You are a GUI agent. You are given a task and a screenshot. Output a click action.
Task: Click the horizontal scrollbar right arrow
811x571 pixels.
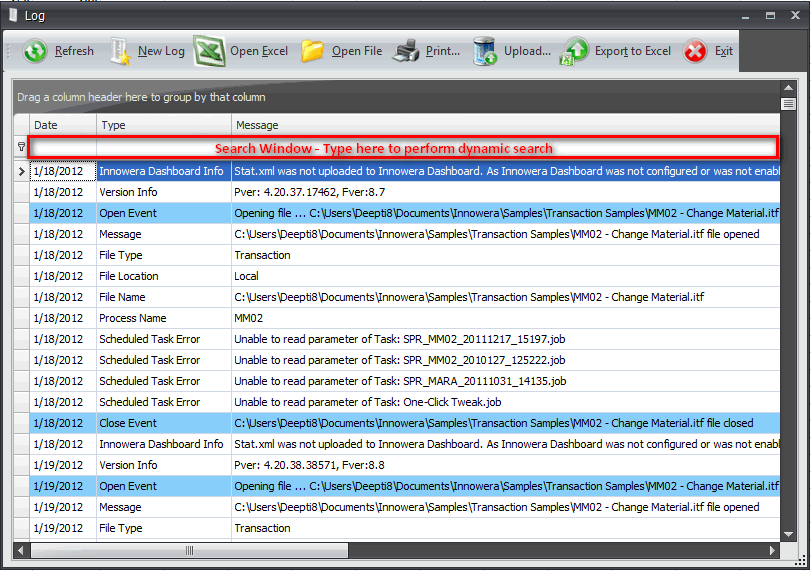[772, 550]
